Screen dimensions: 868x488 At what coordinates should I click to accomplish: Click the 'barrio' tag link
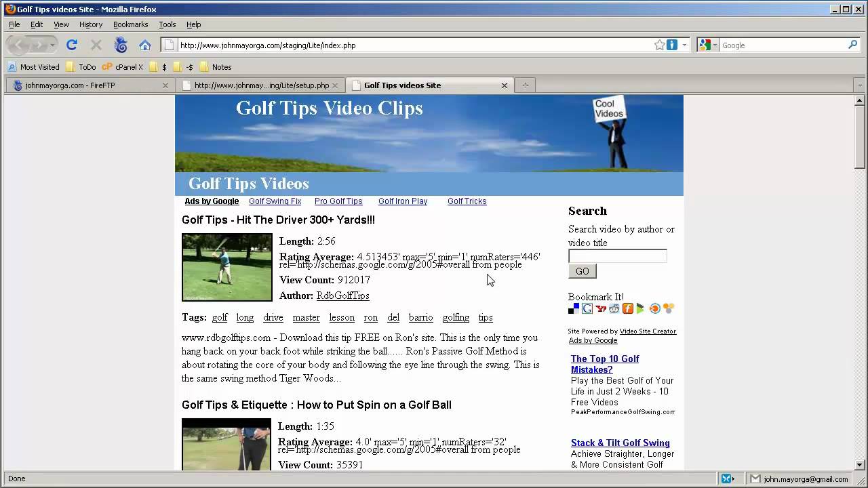tap(420, 317)
